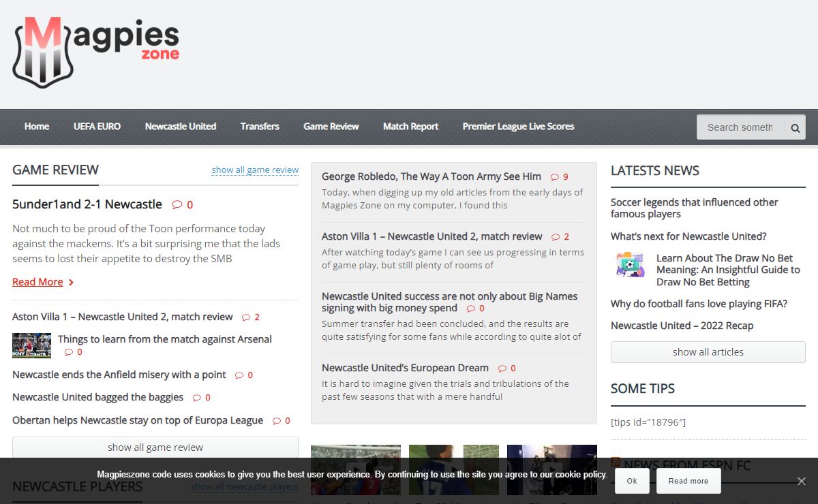This screenshot has height=504, width=818.
Task: Go to Newcastle United menu
Action: point(181,127)
